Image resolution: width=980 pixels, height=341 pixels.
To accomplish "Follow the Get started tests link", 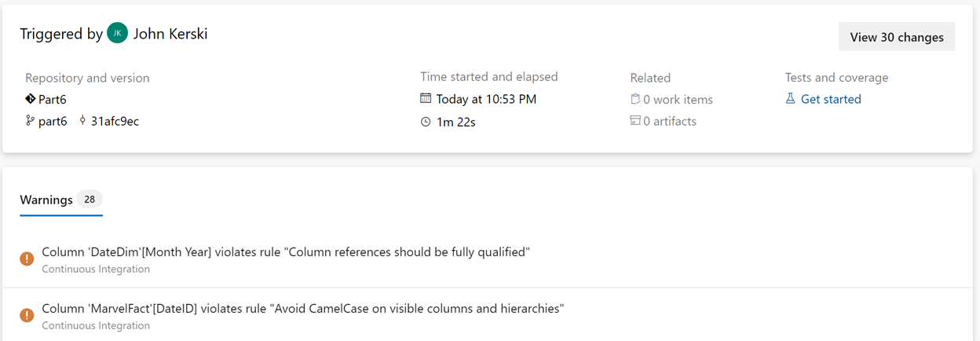I will [x=831, y=99].
